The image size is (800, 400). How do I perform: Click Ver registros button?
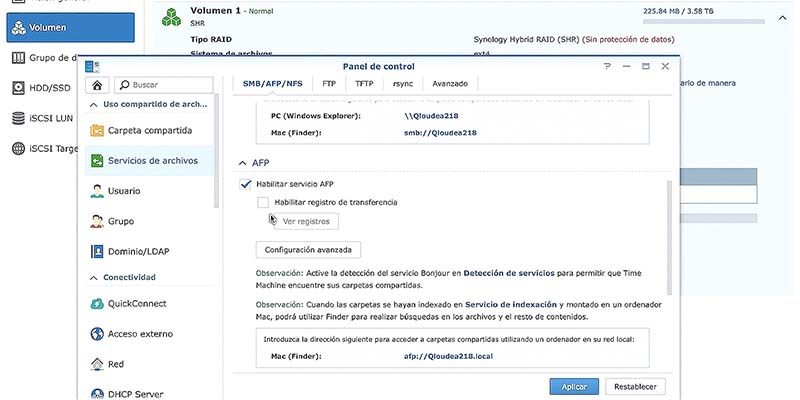[306, 222]
